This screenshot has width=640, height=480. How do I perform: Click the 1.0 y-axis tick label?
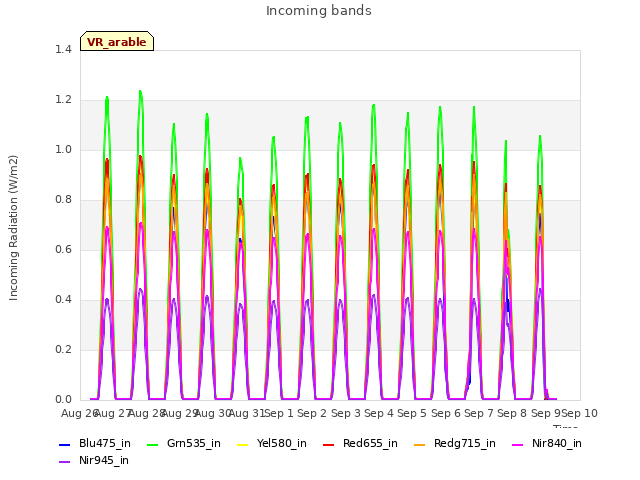[63, 149]
